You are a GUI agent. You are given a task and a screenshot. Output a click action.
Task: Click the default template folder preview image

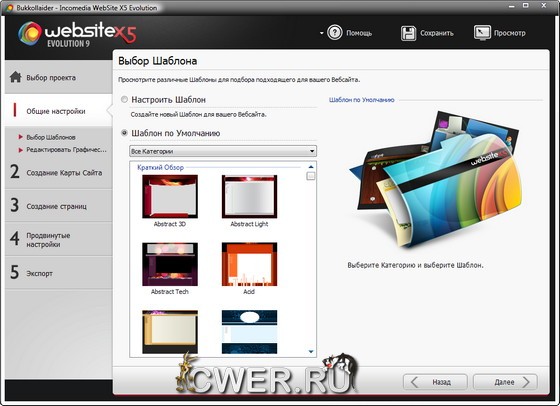436,179
